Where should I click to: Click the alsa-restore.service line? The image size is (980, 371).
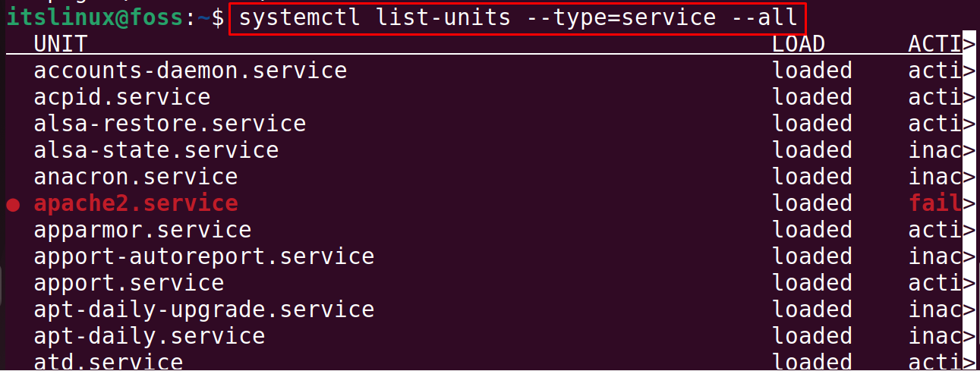pyautogui.click(x=170, y=124)
